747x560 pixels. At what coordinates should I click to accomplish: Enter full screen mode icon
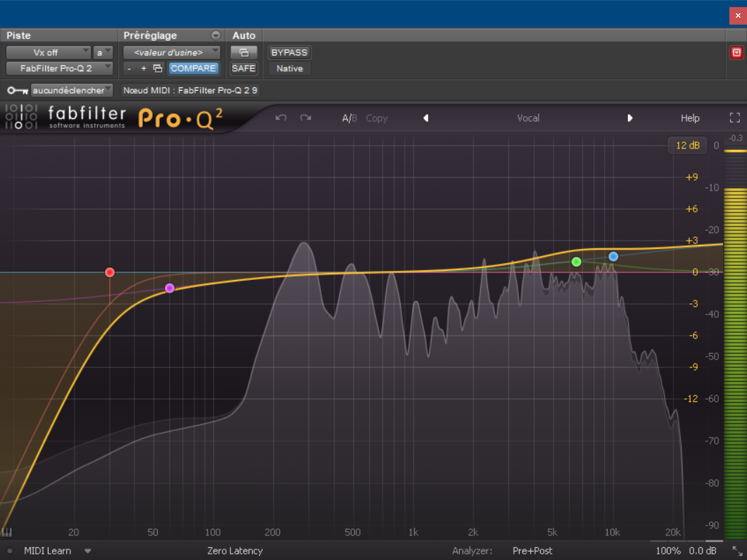[734, 118]
